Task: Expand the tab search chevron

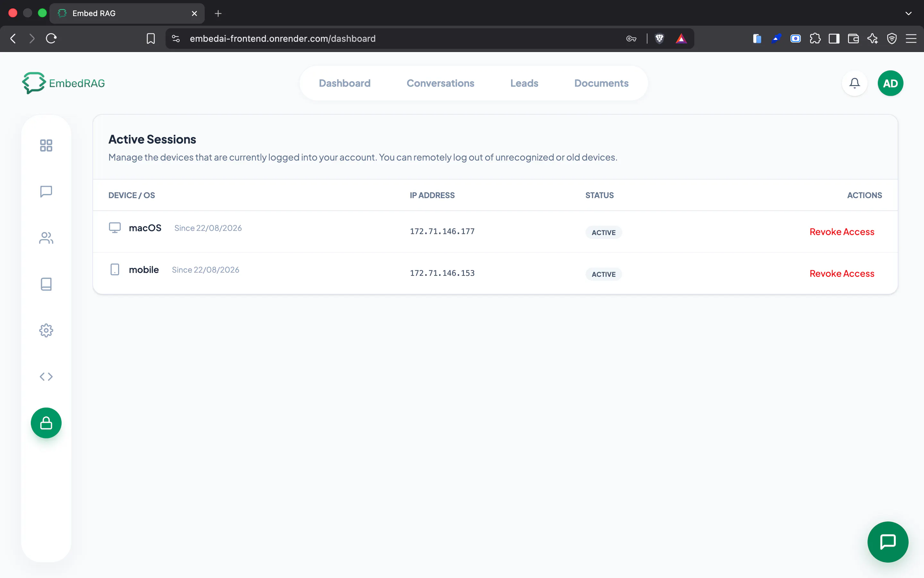Action: (908, 13)
